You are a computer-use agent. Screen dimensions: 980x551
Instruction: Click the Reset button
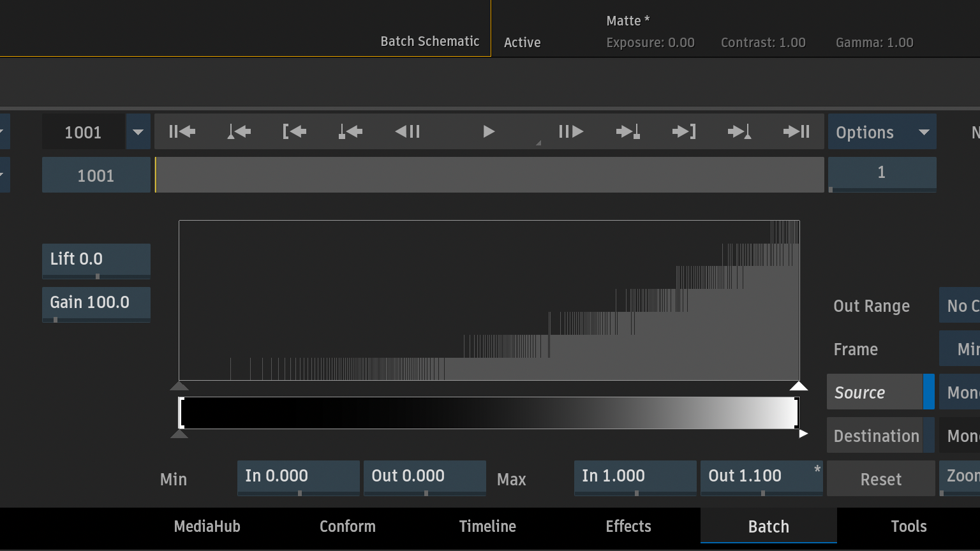(x=880, y=479)
